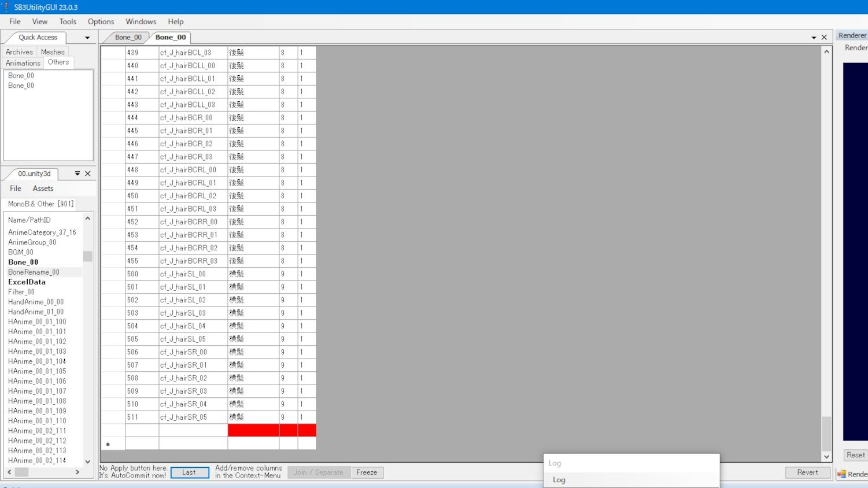The width and height of the screenshot is (868, 488).
Task: Switch to the Meshes tab
Action: pos(53,51)
